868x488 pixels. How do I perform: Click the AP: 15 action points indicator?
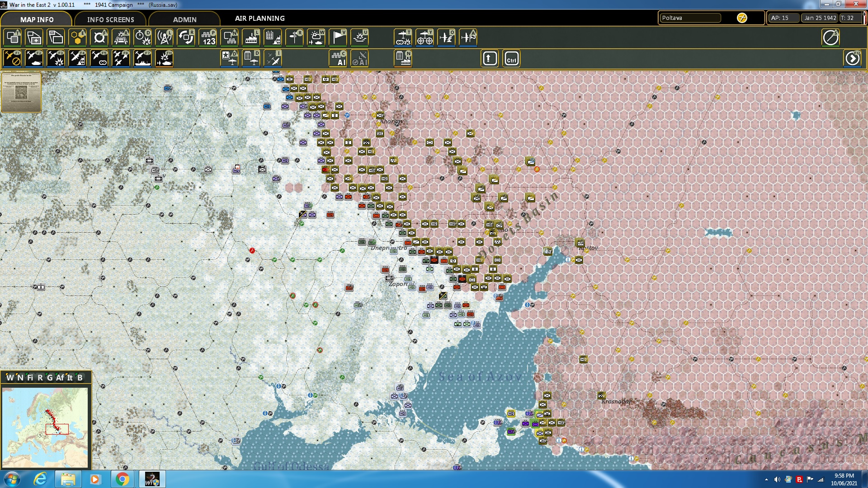pyautogui.click(x=783, y=18)
